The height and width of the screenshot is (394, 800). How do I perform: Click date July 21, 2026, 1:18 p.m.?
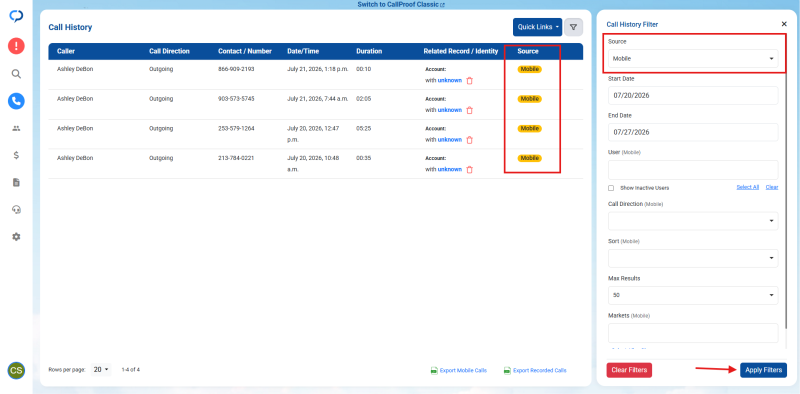point(318,69)
